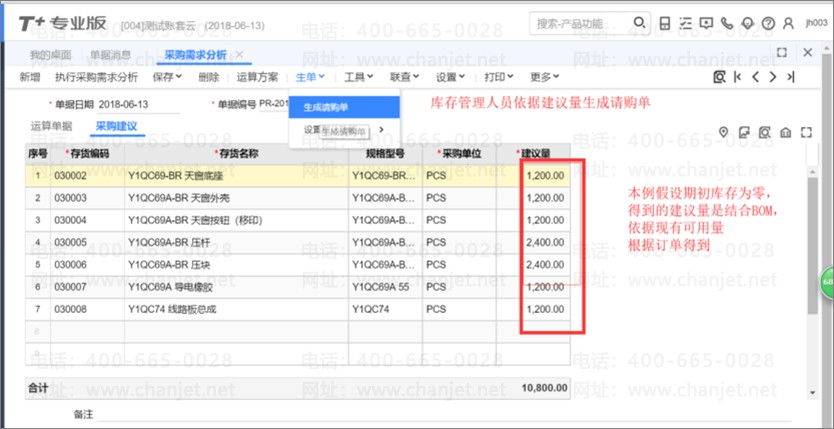
Task: Click the scrollbar down arrow
Action: click(x=812, y=393)
